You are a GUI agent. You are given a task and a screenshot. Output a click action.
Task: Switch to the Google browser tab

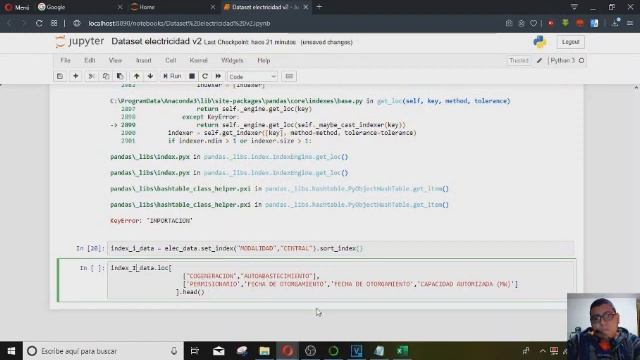[x=79, y=7]
